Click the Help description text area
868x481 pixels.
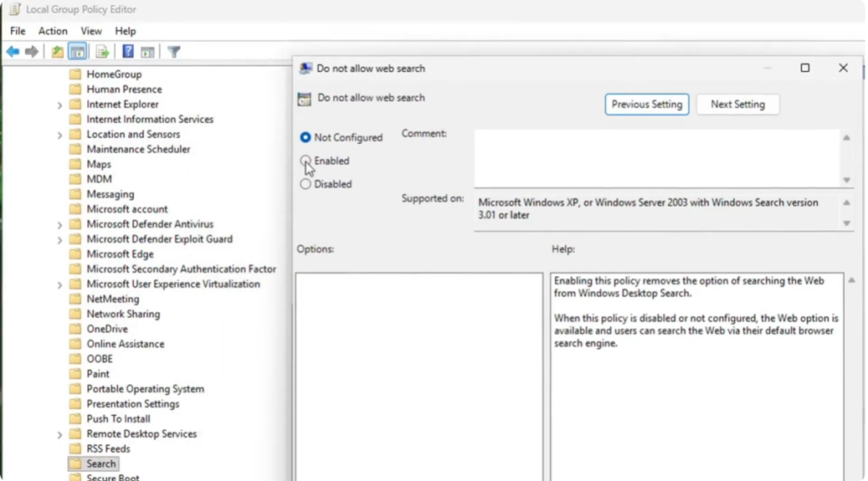pyautogui.click(x=697, y=377)
